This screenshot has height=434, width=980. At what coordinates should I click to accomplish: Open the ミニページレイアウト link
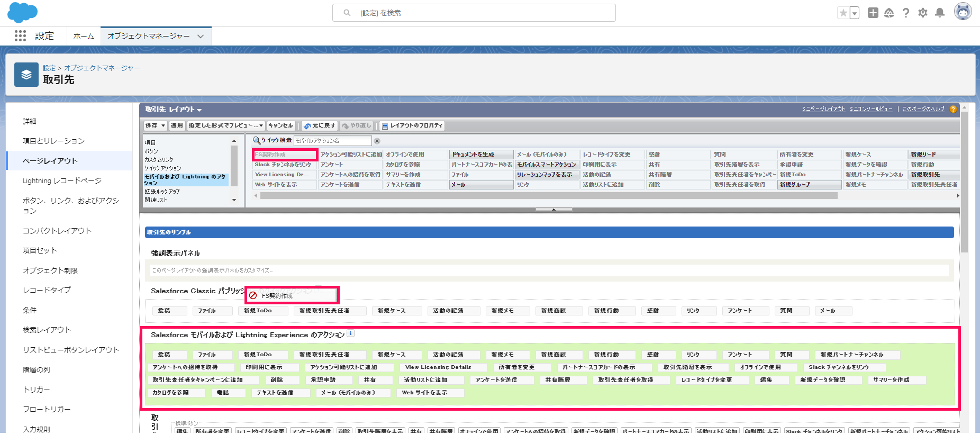pyautogui.click(x=823, y=109)
